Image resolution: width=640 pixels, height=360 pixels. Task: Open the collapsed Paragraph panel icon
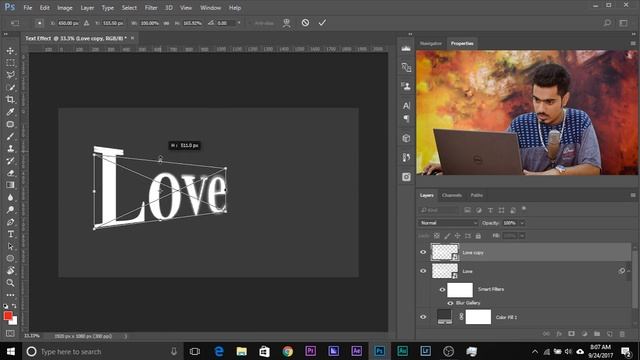(x=406, y=119)
